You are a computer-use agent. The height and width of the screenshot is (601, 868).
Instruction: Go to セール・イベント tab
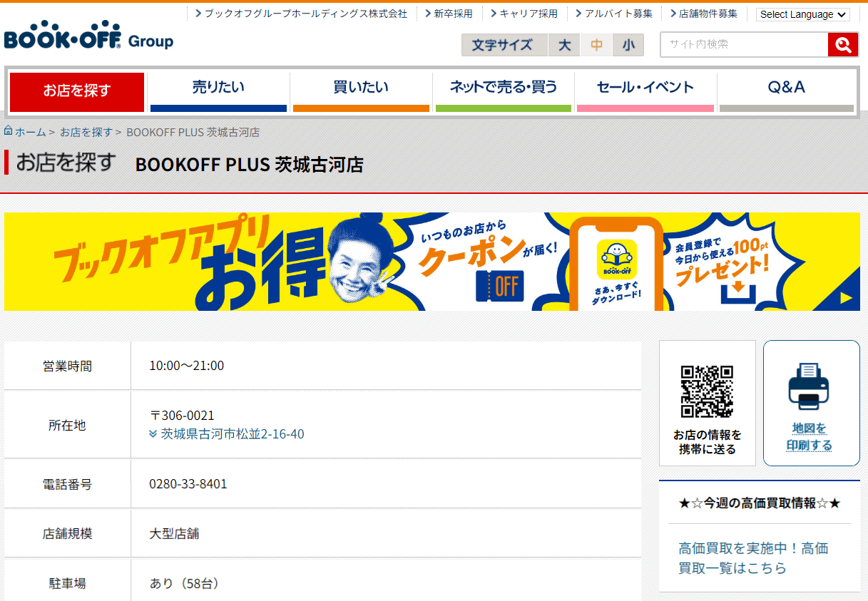pyautogui.click(x=645, y=88)
